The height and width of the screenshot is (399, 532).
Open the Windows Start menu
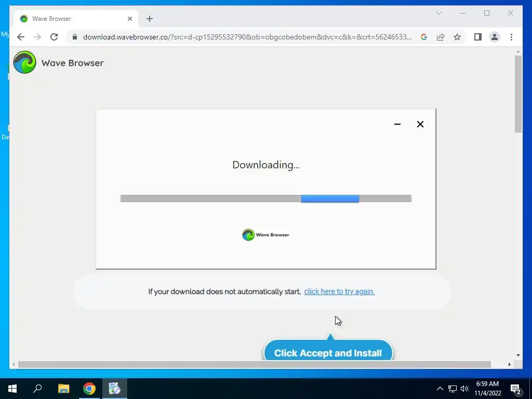pos(12,389)
